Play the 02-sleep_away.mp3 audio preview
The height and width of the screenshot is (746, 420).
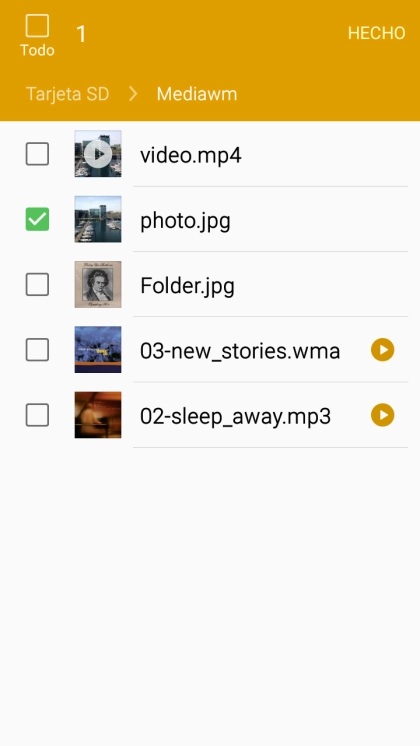click(382, 415)
